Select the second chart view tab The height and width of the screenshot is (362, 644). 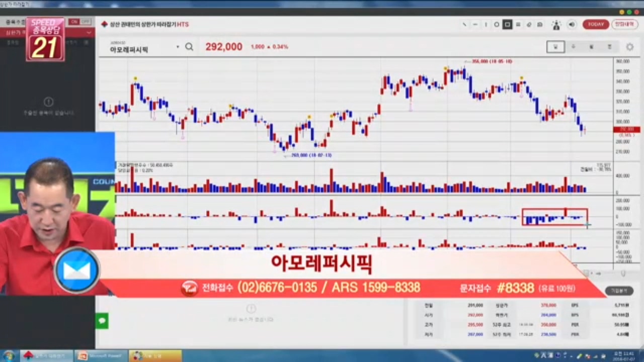coord(574,47)
